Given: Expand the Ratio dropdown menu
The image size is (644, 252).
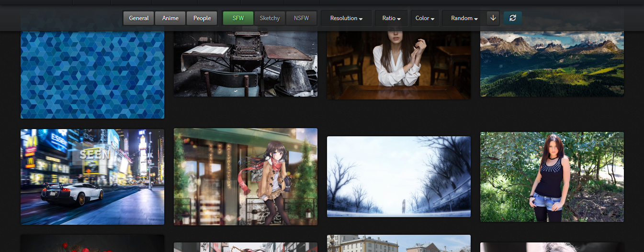Looking at the screenshot, I should pos(391,18).
